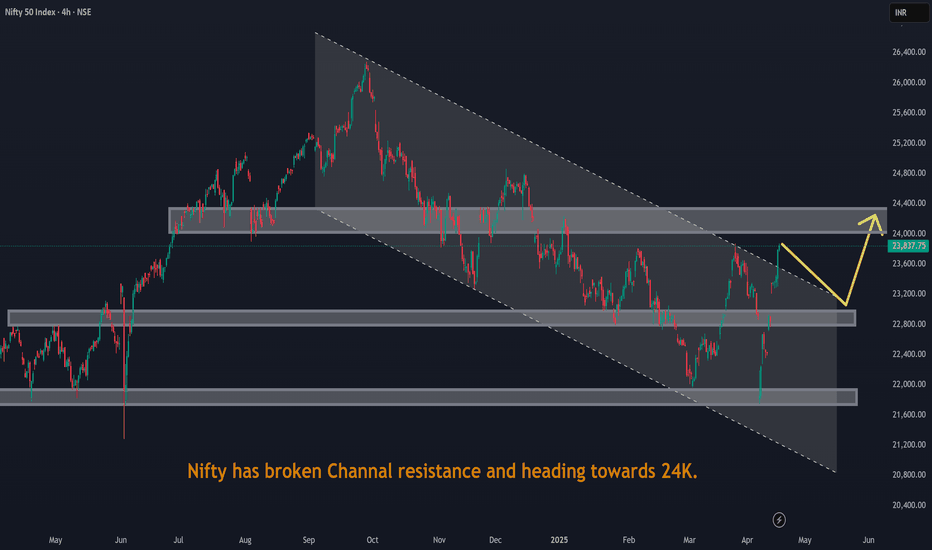The image size is (932, 550).
Task: Click the Dec label on the time axis
Action: 495,540
